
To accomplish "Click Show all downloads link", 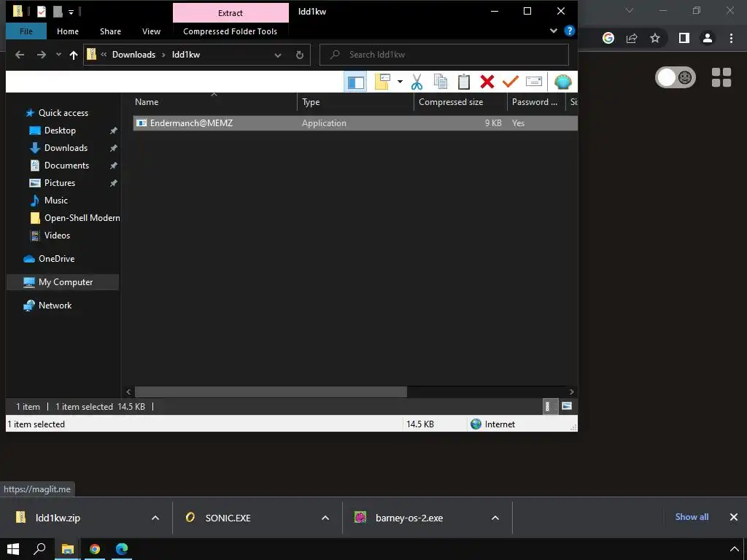I will pyautogui.click(x=692, y=517).
